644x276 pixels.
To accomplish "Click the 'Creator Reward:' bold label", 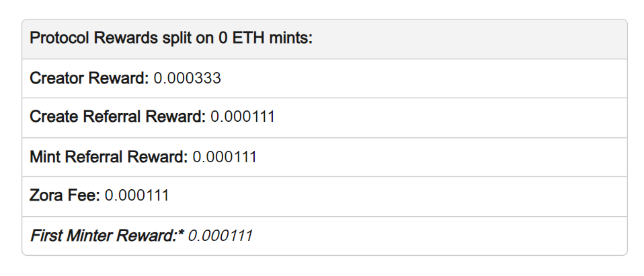I will click(x=89, y=78).
